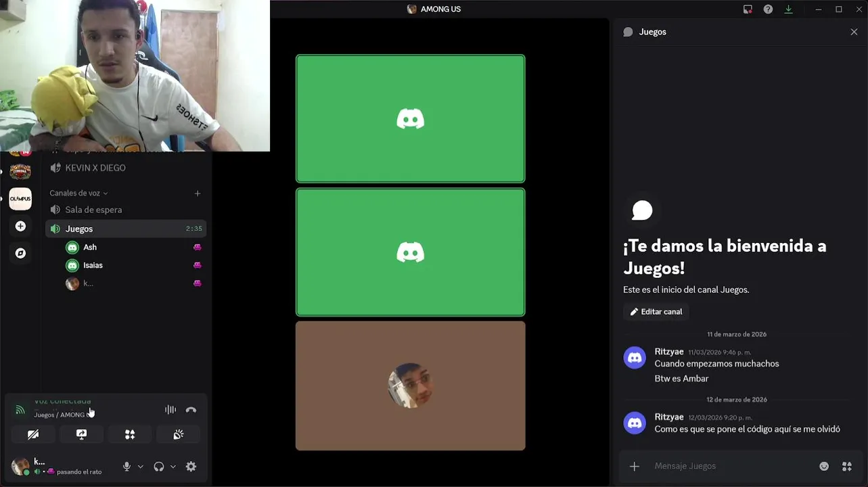868x487 pixels.
Task: Click Ritzyae username on 11/03 message
Action: 669,352
